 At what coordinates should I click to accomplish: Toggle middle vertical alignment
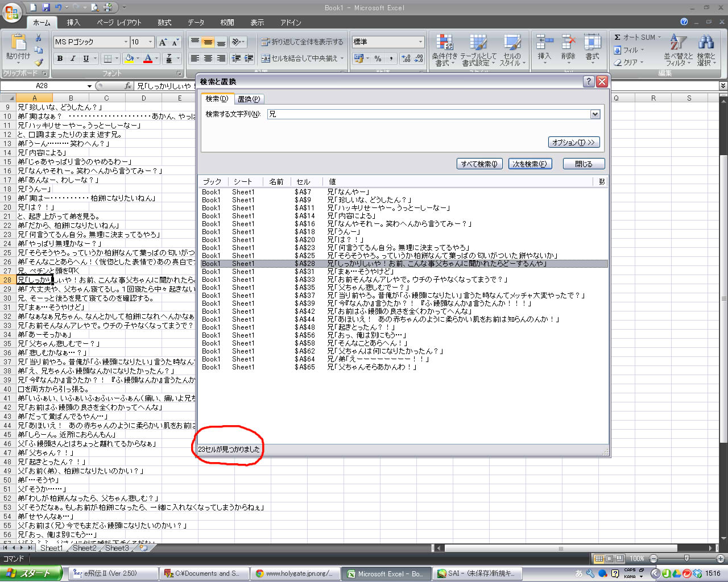(208, 42)
